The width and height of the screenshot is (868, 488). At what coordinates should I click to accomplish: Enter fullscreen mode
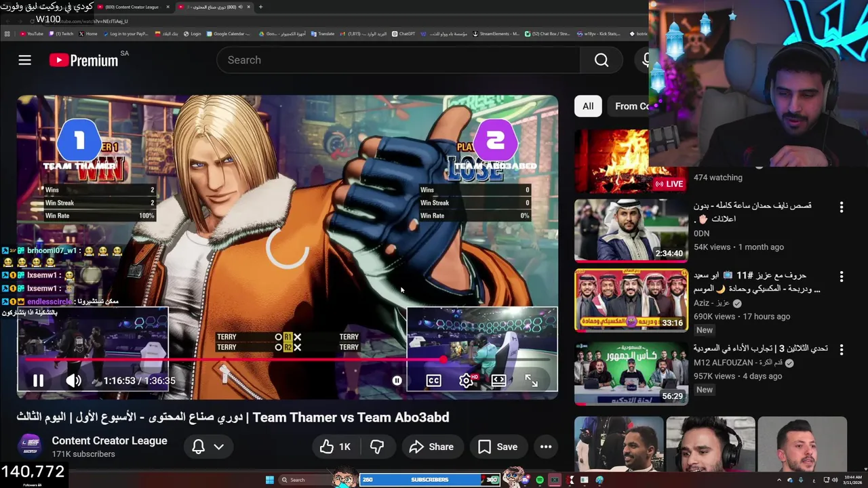(x=531, y=380)
